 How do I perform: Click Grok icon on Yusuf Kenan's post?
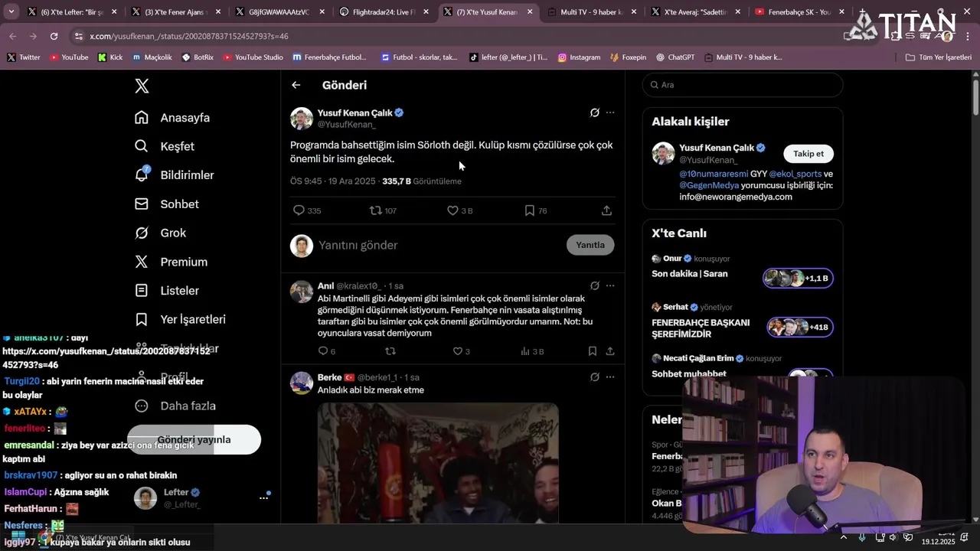[x=594, y=112]
